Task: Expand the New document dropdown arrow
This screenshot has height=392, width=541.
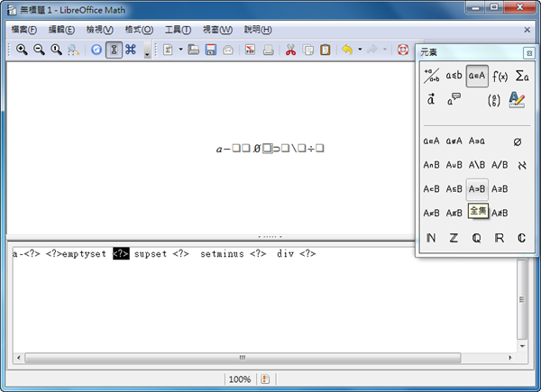Action: click(180, 50)
